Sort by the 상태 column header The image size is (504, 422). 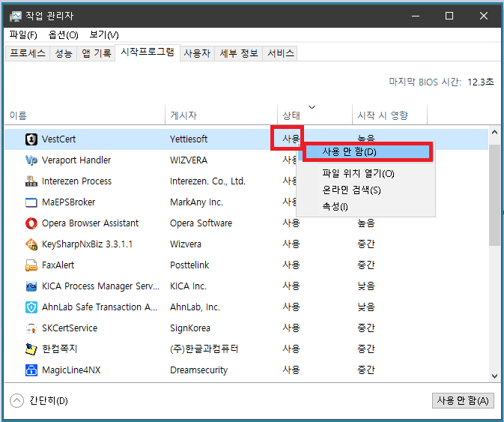(315, 115)
